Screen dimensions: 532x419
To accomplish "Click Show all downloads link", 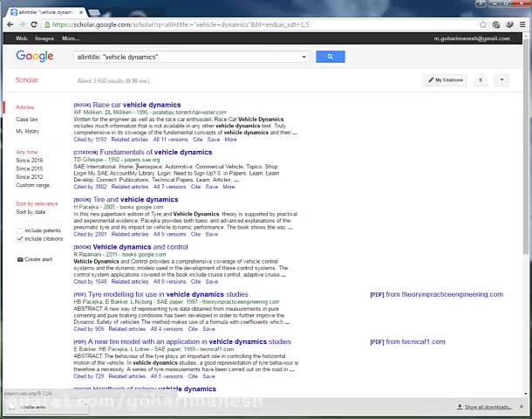I will point(488,407).
